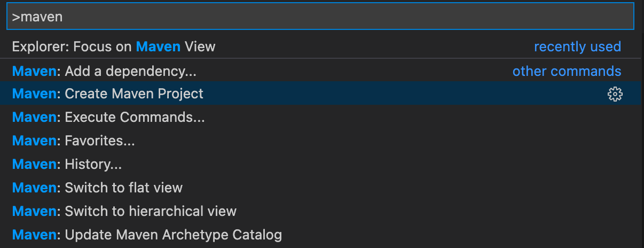644x248 pixels.
Task: Click blue 'Maven' prefix of Add a dependency
Action: (x=34, y=71)
